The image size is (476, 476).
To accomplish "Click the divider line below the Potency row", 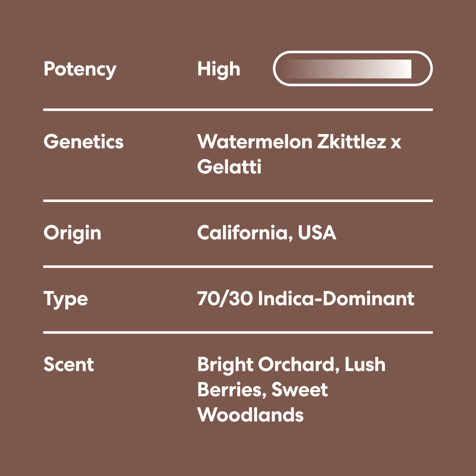I will coord(238,110).
